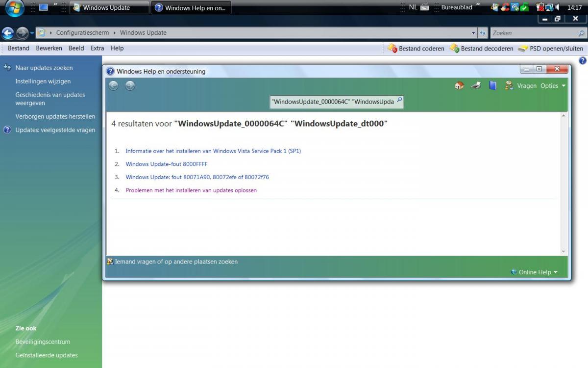Click Print icon in Help toolbar

coord(476,85)
